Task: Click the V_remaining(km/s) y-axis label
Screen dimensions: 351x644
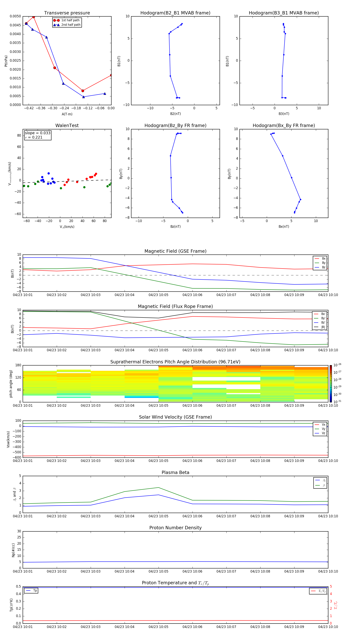Action: tap(10, 173)
